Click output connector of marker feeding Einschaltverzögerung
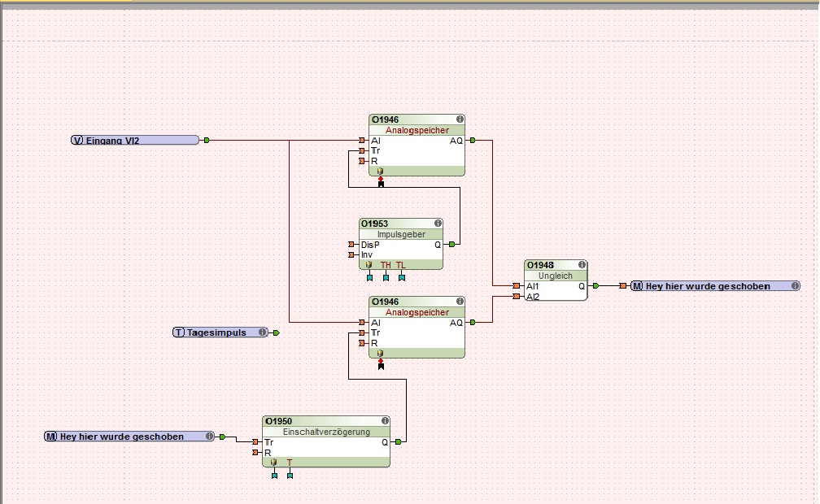This screenshot has height=504, width=820. click(x=222, y=437)
